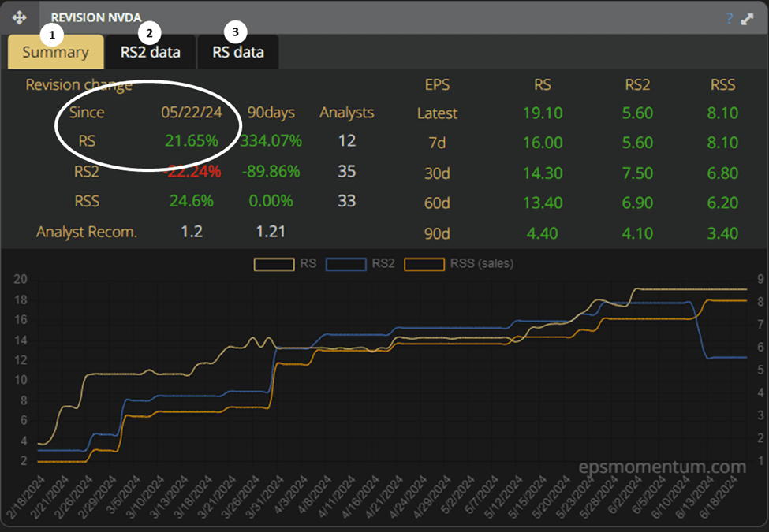The image size is (769, 532).
Task: Click the RS column header beside EPS
Action: [x=543, y=85]
